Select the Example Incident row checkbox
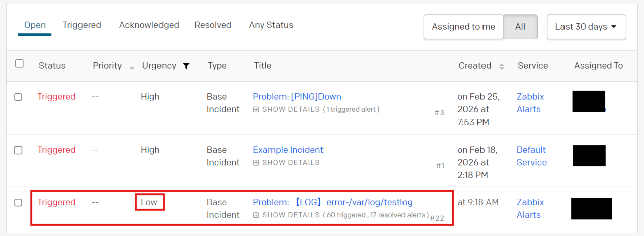The image size is (644, 236). pos(18,150)
